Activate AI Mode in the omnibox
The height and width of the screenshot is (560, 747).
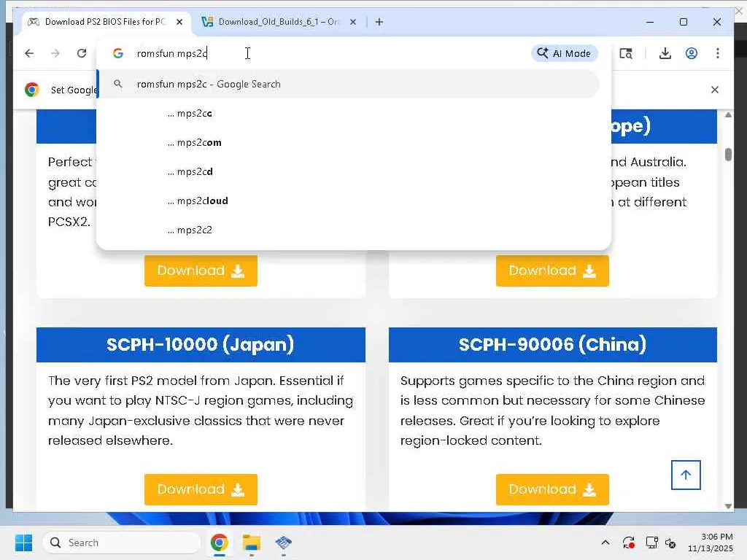564,53
